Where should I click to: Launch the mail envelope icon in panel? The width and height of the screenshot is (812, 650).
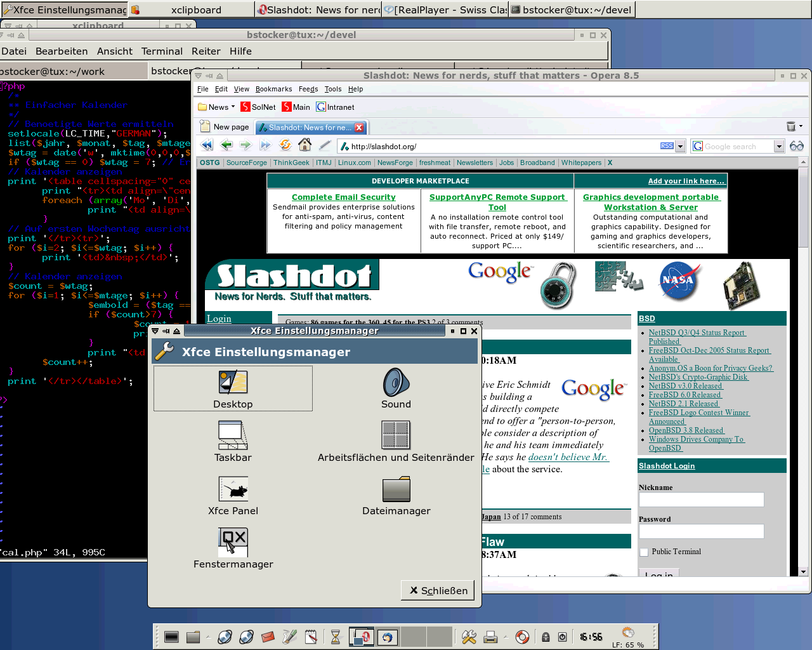point(268,637)
